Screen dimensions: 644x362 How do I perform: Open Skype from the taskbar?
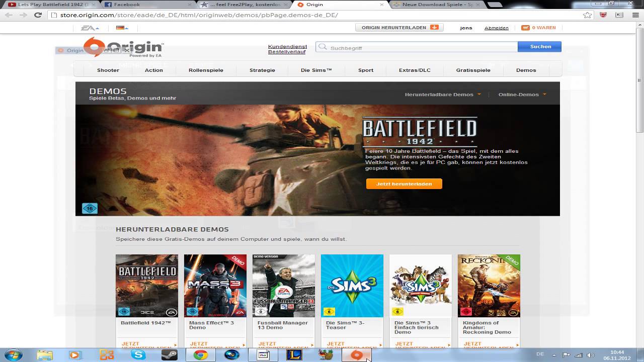click(x=138, y=355)
